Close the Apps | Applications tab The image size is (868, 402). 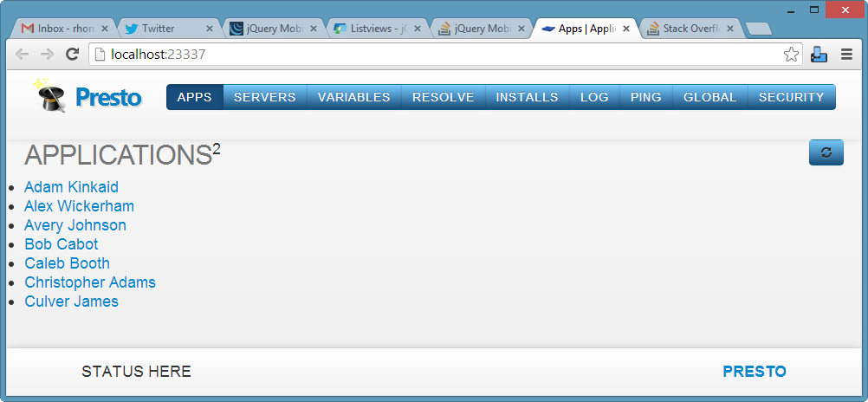tap(626, 29)
